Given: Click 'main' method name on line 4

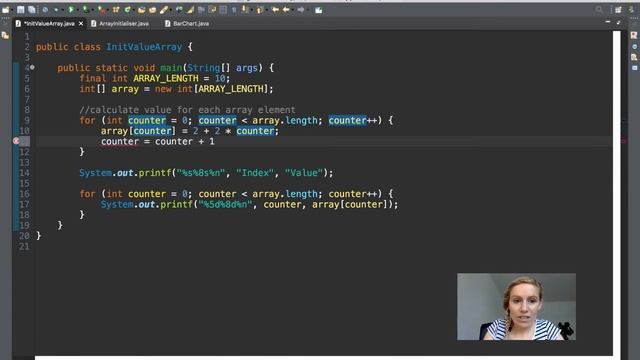Looking at the screenshot, I should coord(171,68).
